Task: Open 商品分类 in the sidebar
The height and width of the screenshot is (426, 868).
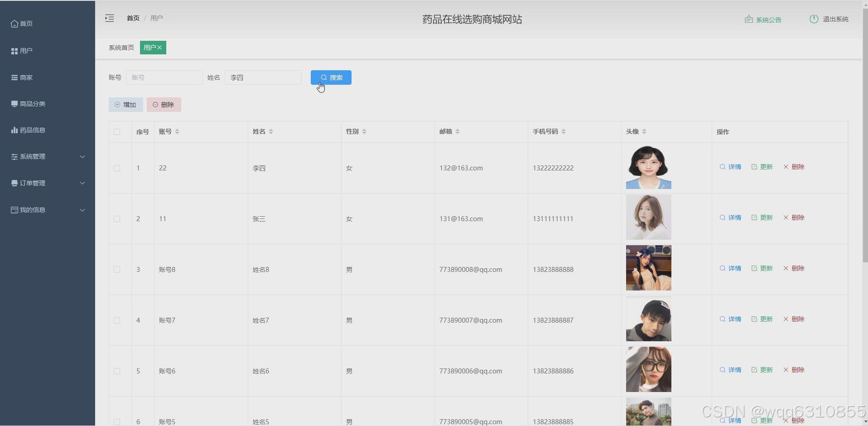Action: [28, 104]
